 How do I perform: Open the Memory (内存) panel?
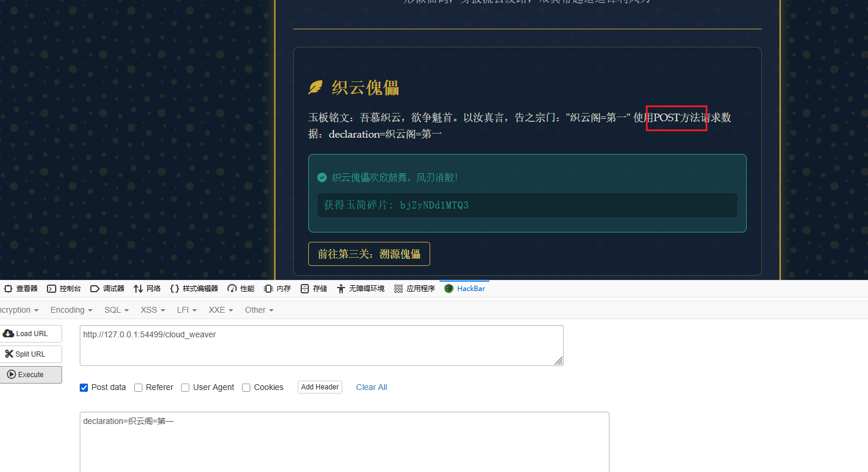(x=278, y=289)
